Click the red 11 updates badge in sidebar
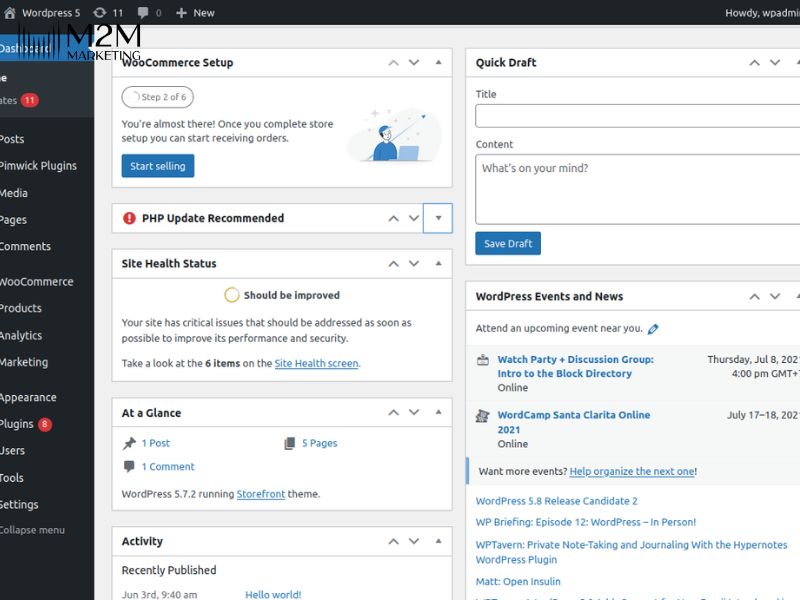Image resolution: width=800 pixels, height=600 pixels. [x=30, y=100]
